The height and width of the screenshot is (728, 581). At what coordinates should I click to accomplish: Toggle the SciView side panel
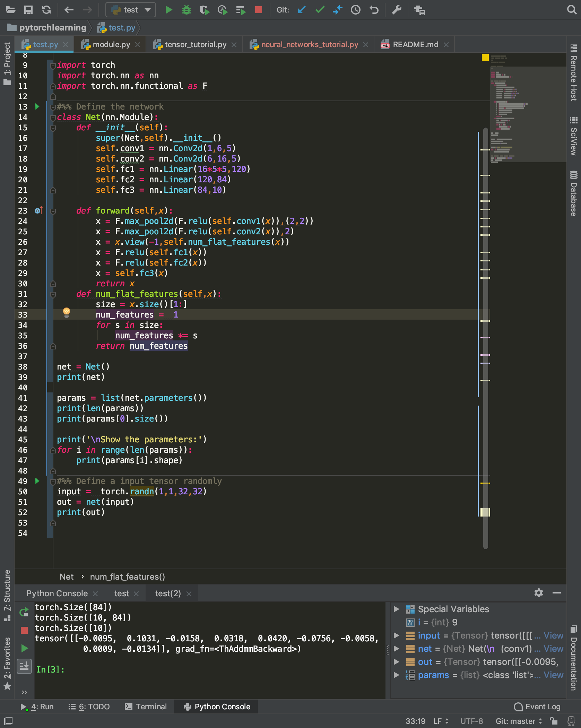click(573, 136)
